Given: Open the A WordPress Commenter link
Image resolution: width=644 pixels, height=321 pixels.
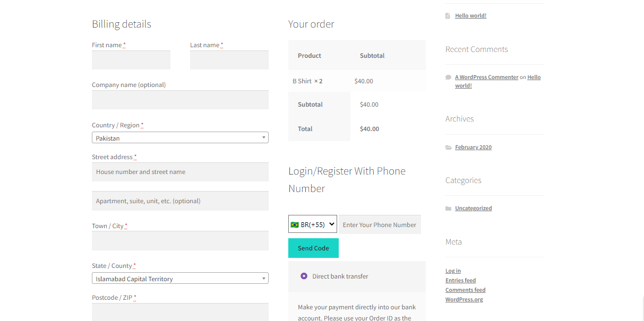Looking at the screenshot, I should [486, 77].
